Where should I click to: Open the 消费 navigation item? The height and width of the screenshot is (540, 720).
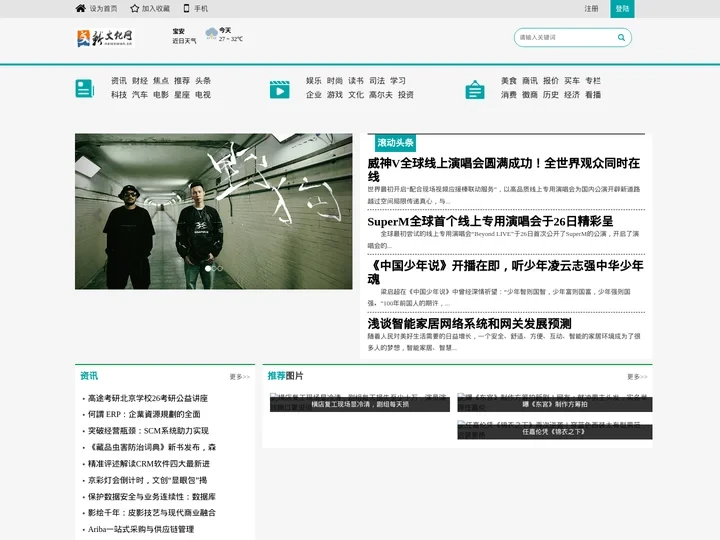click(509, 95)
